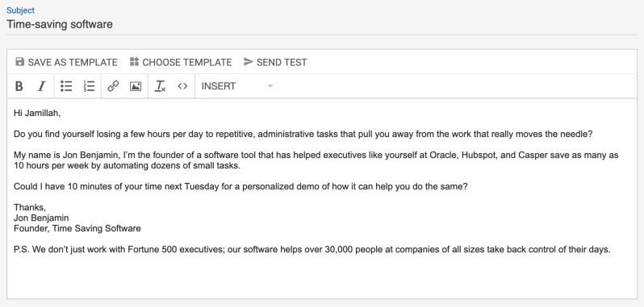The height and width of the screenshot is (307, 644).
Task: Open the HTML source code view
Action: 182,86
